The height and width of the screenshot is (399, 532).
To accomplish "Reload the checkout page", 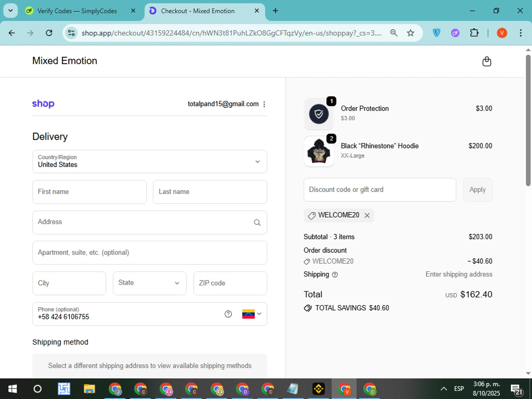I will [x=49, y=33].
